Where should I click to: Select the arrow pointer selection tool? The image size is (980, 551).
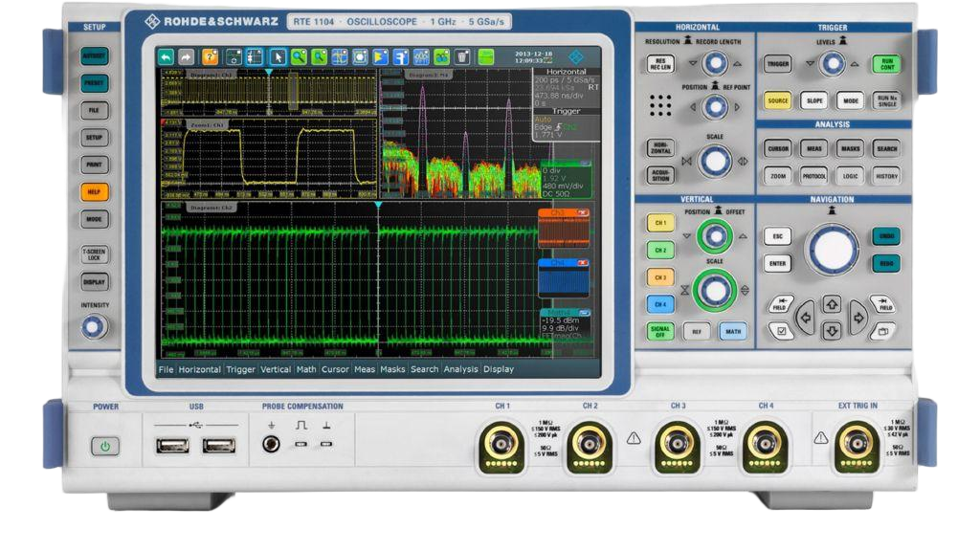coord(278,57)
